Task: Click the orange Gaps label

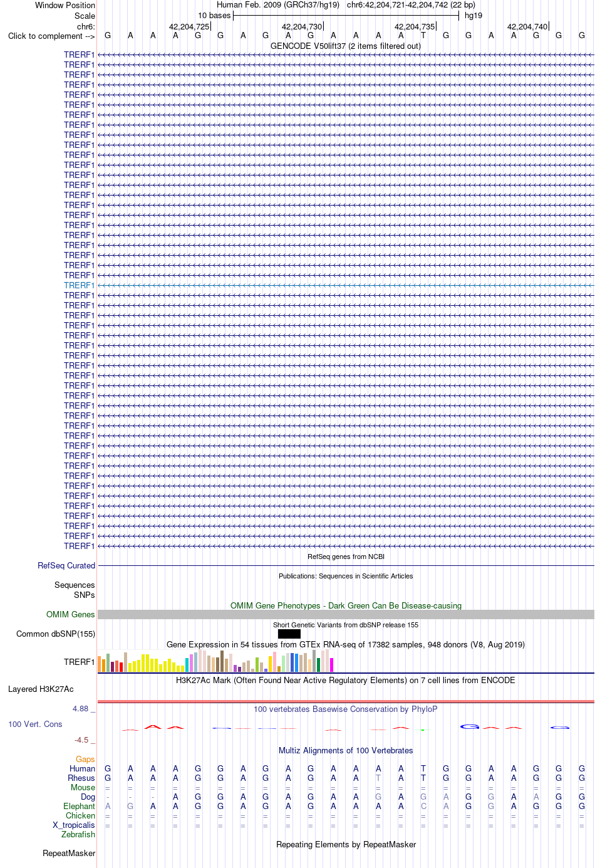Action: coord(85,760)
